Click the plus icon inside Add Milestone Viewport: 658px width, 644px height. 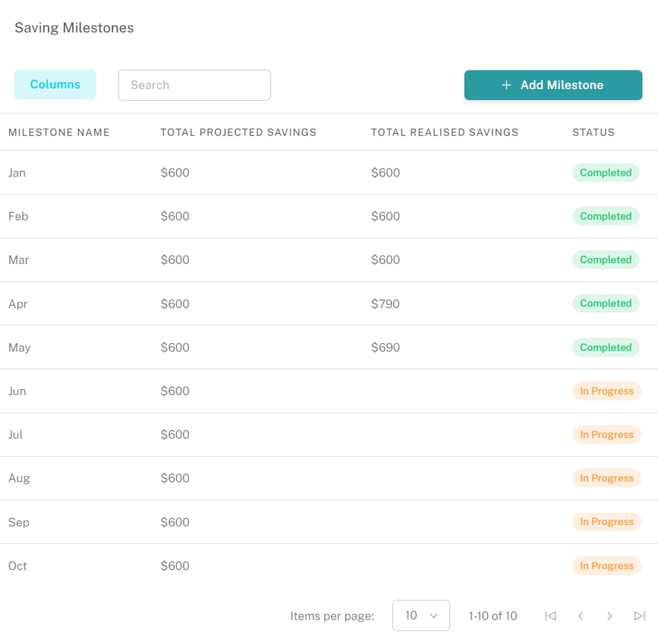[506, 85]
